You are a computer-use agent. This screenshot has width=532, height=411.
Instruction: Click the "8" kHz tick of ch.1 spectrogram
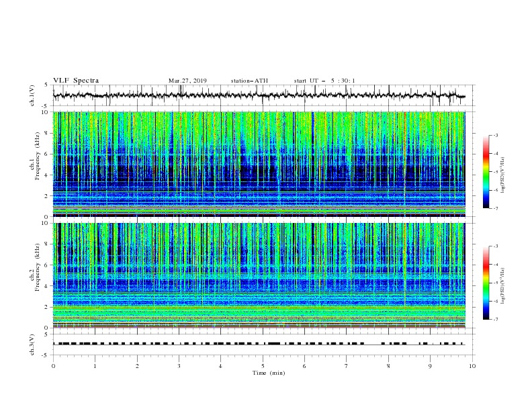pos(47,133)
